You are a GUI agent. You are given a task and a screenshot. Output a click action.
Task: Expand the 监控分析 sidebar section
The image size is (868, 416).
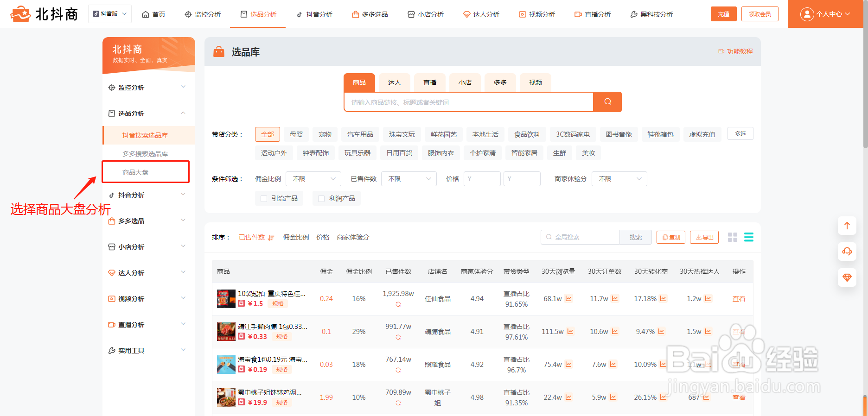click(x=148, y=87)
